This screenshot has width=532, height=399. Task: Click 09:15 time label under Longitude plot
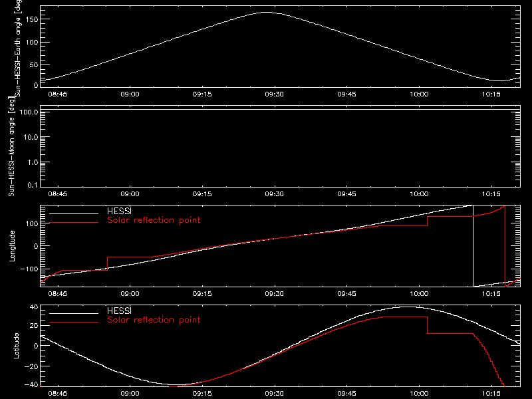[202, 293]
